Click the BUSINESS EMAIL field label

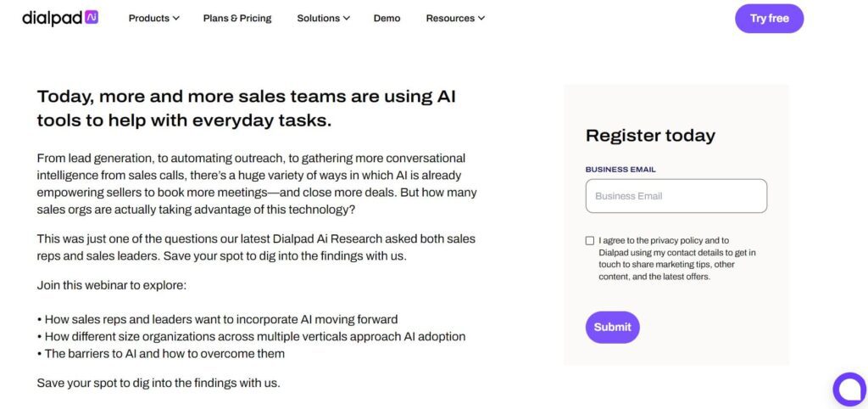pyautogui.click(x=620, y=170)
